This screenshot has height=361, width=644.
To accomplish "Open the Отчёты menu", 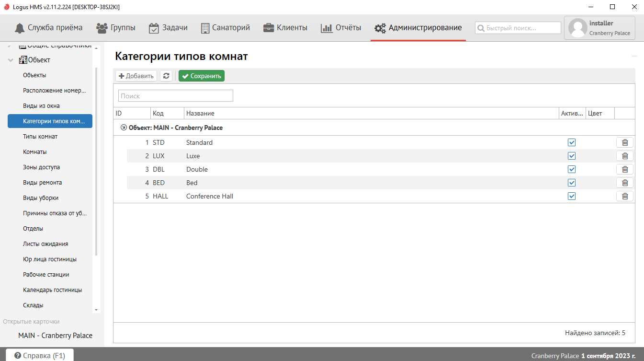I will 341,28.
